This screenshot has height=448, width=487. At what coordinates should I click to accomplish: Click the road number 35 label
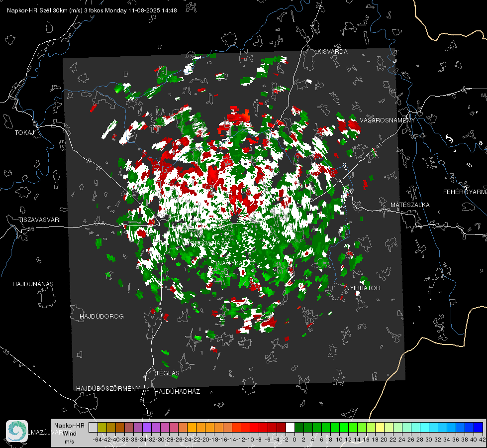pos(6,352)
